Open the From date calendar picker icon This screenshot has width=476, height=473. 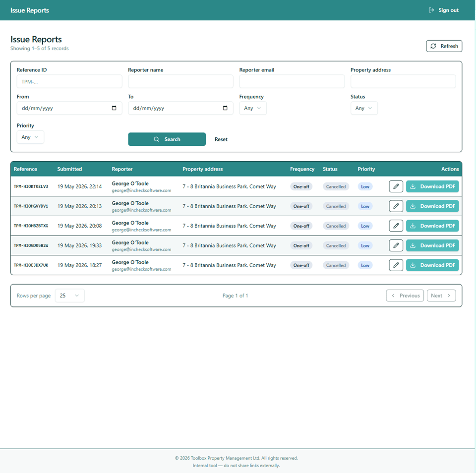coord(114,108)
